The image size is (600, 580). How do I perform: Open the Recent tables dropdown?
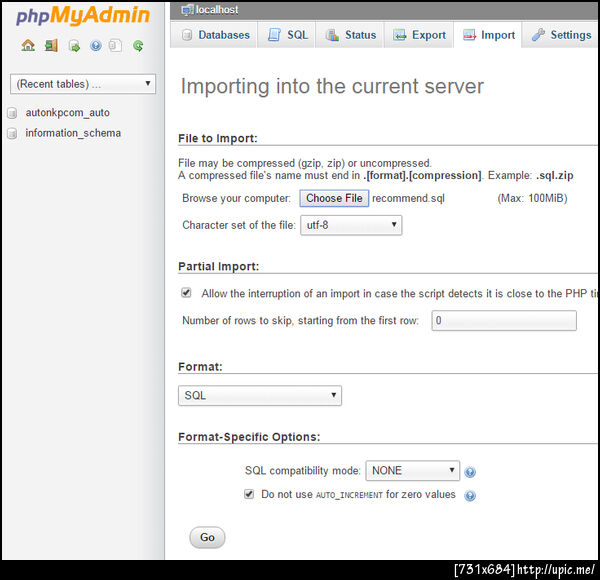[x=83, y=84]
